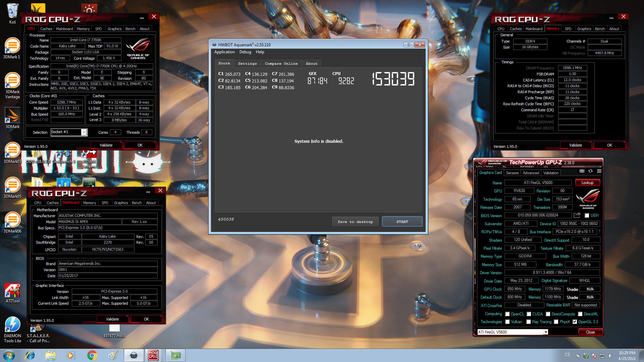Launch Google Chrome from the taskbar
The height and width of the screenshot is (362, 644).
click(92, 355)
